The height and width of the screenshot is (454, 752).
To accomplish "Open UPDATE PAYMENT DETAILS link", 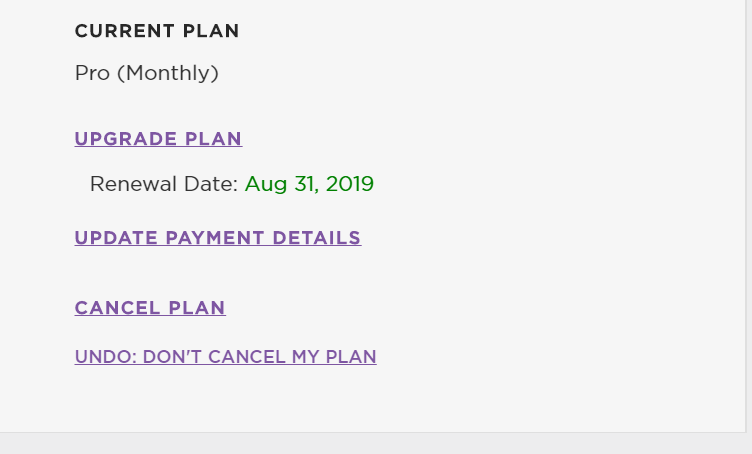I will click(217, 238).
